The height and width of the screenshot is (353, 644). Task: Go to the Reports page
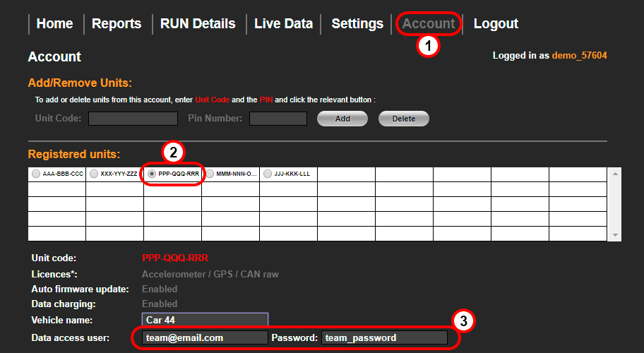pos(117,23)
